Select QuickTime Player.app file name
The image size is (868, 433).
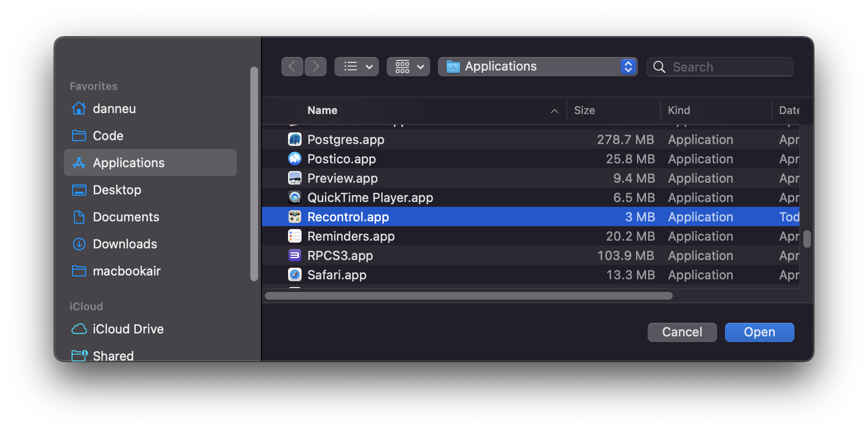click(x=370, y=198)
